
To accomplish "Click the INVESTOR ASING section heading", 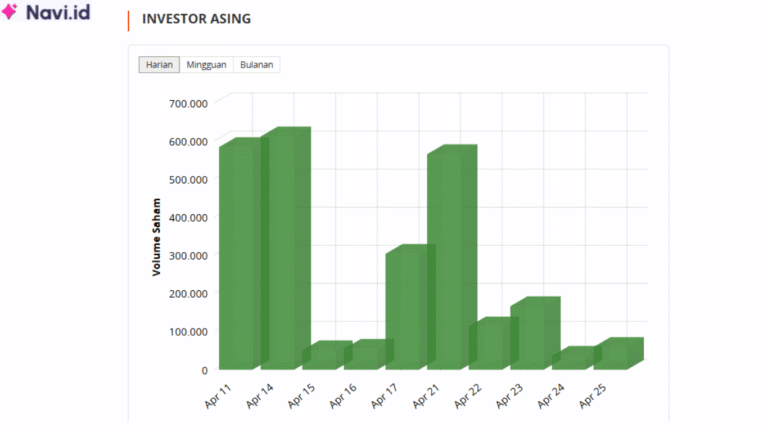I will 196,19.
